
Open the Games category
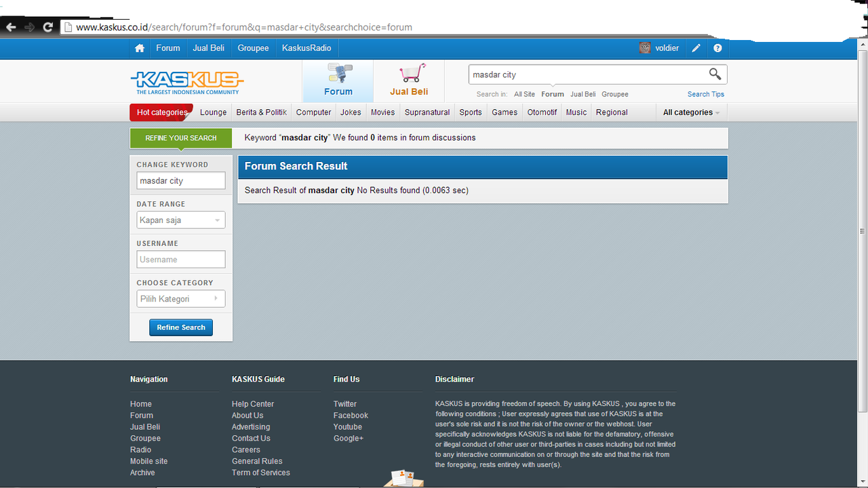[505, 113]
